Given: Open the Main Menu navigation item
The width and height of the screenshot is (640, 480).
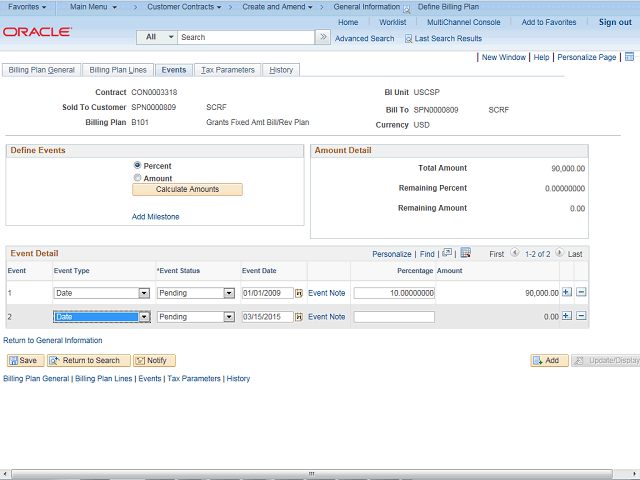Looking at the screenshot, I should tap(93, 7).
